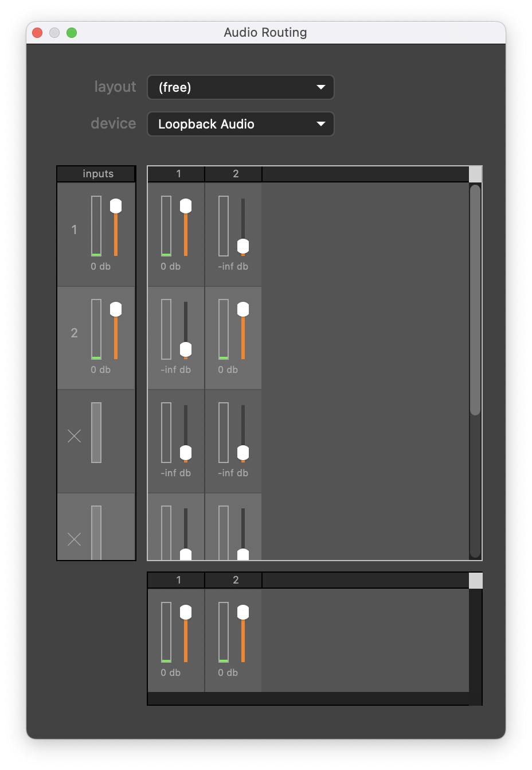532x770 pixels.
Task: Click bottom output 2 level meter
Action: (224, 632)
